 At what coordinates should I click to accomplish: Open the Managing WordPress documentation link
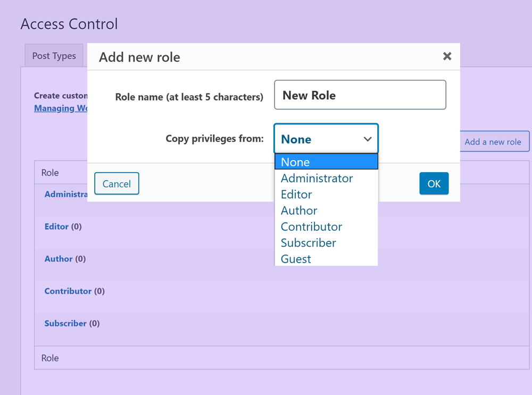(x=60, y=108)
